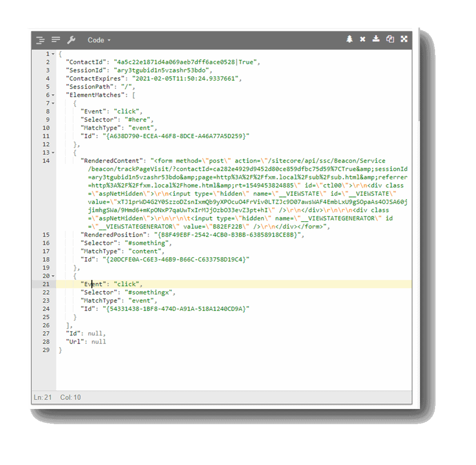This screenshot has height=465, width=476.
Task: Click the format JSON indent icon
Action: (x=40, y=40)
